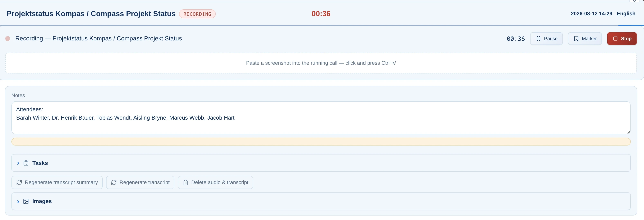Click the monospace 00:36 recording timer
Image resolution: width=644 pixels, height=220 pixels.
(516, 39)
